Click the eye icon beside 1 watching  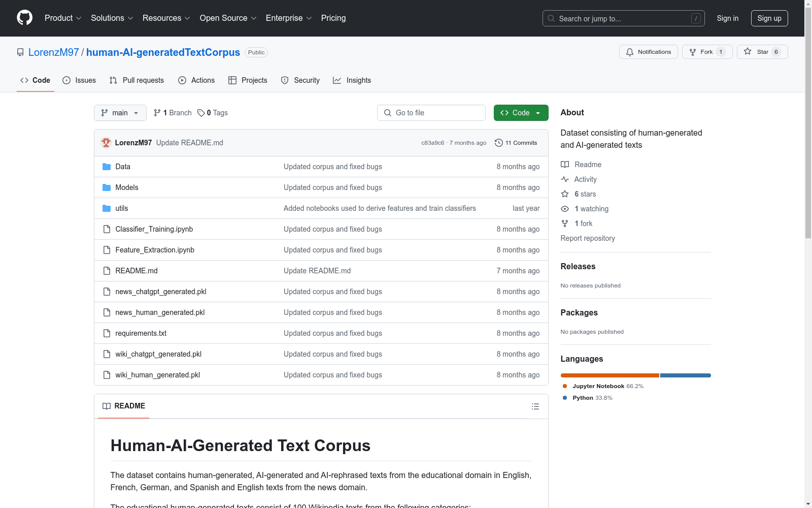tap(565, 209)
